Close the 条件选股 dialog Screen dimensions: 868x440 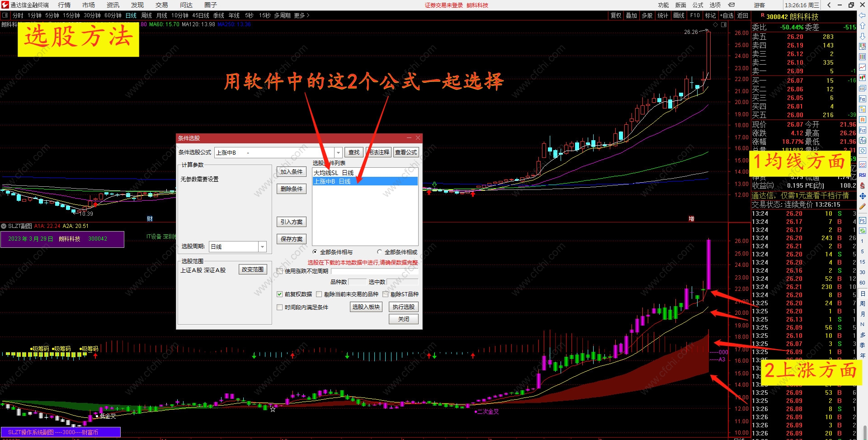(418, 138)
